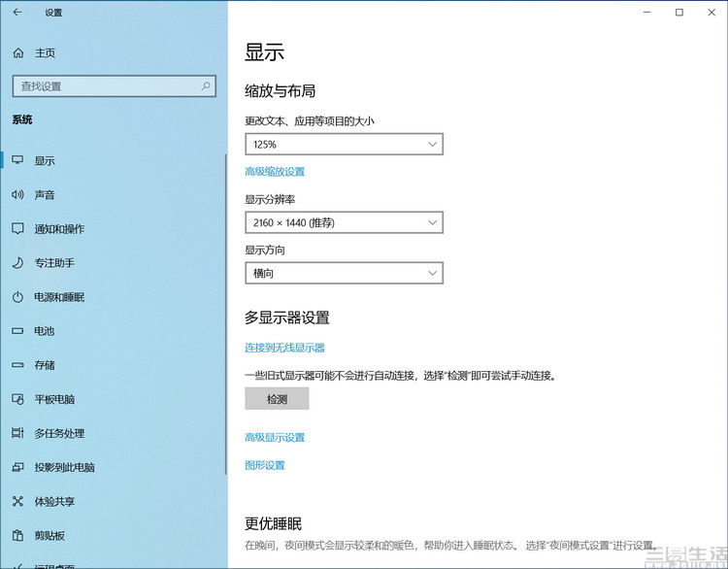Click the storage icon beside 存储
Viewport: 728px width, 569px height.
17,365
